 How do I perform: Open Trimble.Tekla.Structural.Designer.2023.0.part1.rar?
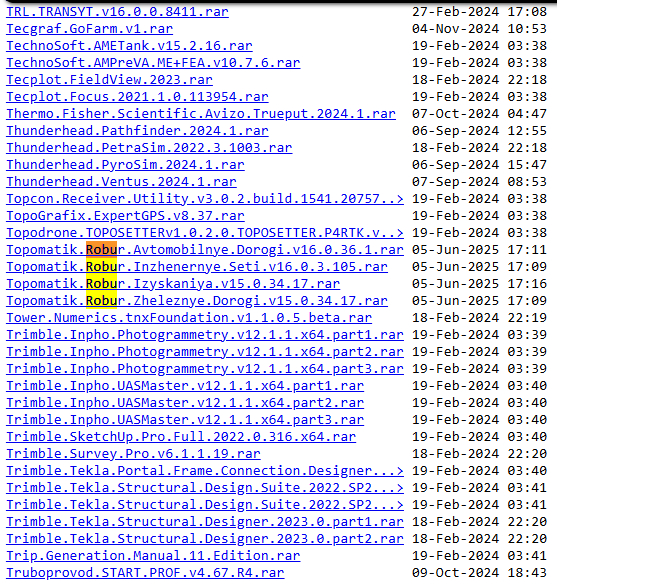point(204,522)
